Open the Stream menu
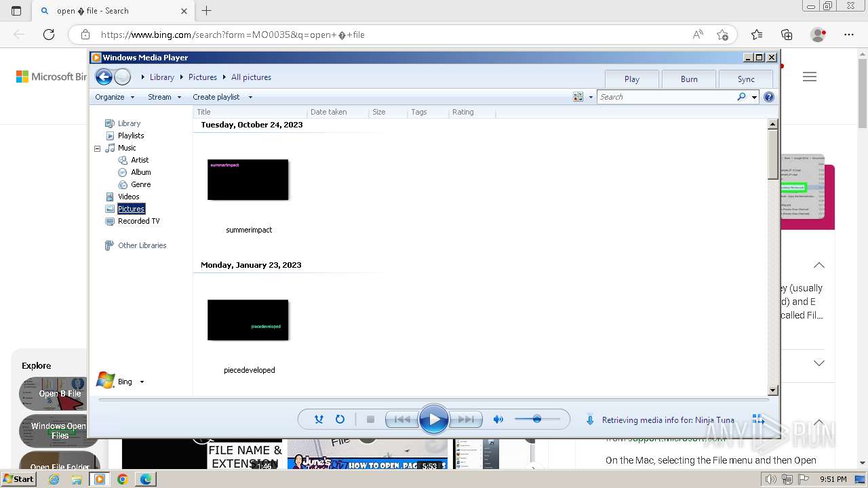 [x=165, y=97]
